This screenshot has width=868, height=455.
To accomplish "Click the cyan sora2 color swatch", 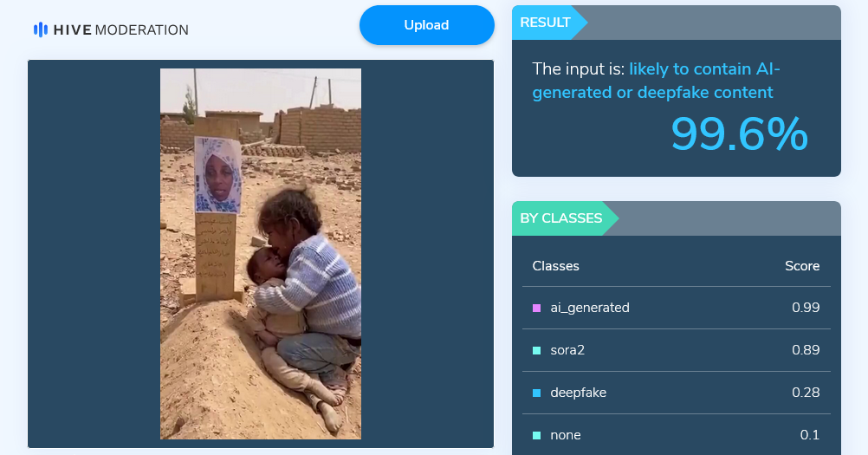I will click(536, 350).
